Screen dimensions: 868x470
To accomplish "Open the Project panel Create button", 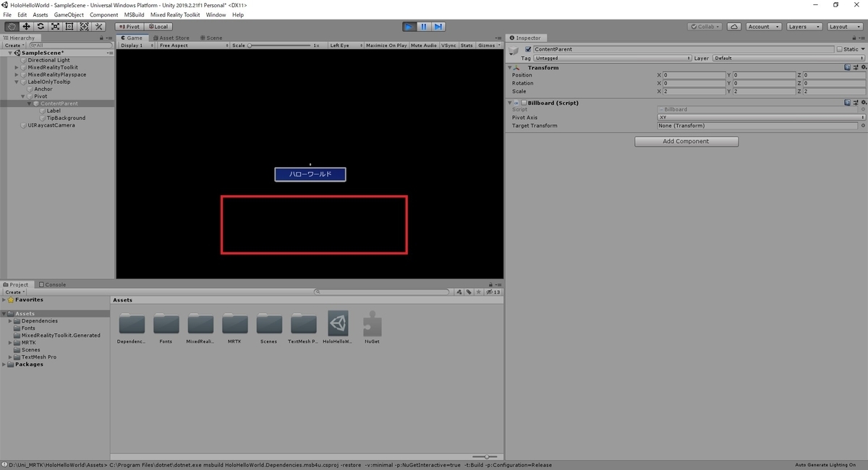I will [14, 292].
